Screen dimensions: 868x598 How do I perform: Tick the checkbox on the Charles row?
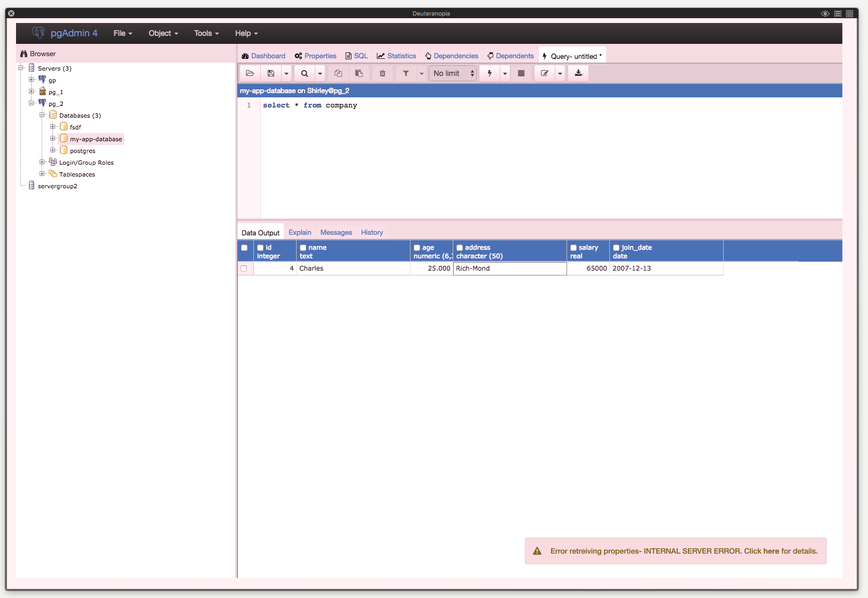(244, 269)
